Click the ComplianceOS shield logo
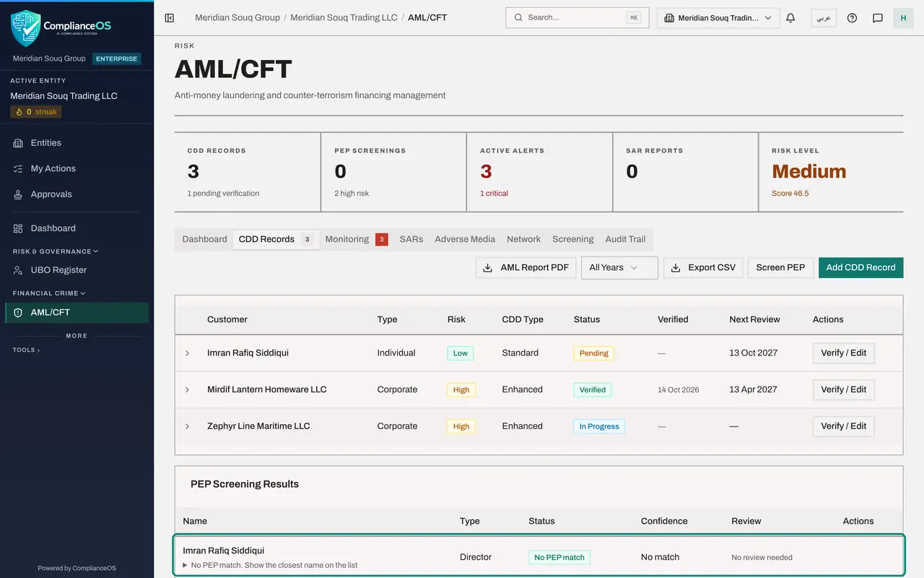The image size is (924, 578). click(x=26, y=28)
